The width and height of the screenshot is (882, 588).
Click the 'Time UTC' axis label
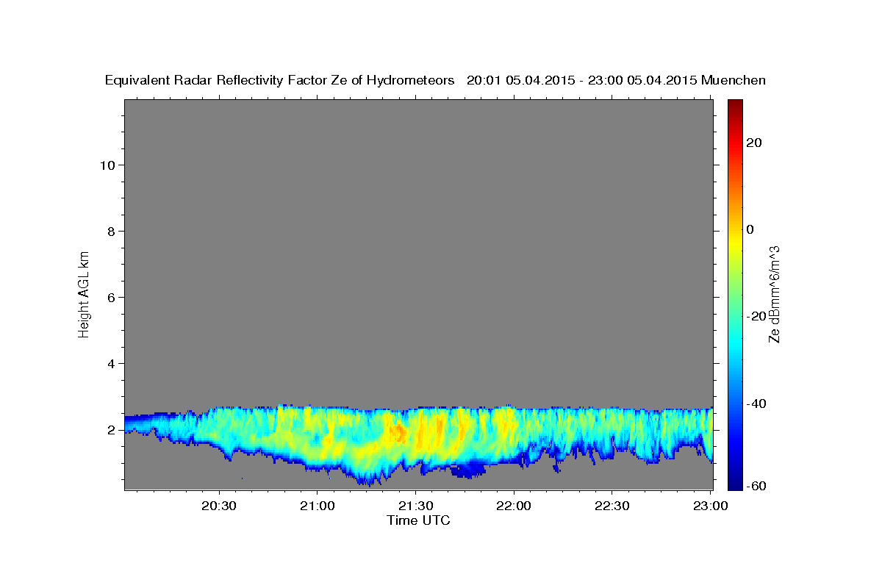coord(418,520)
